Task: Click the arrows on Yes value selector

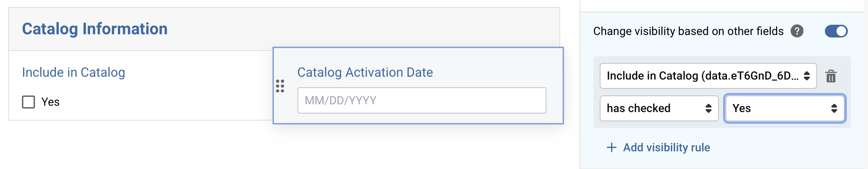Action: [834, 108]
